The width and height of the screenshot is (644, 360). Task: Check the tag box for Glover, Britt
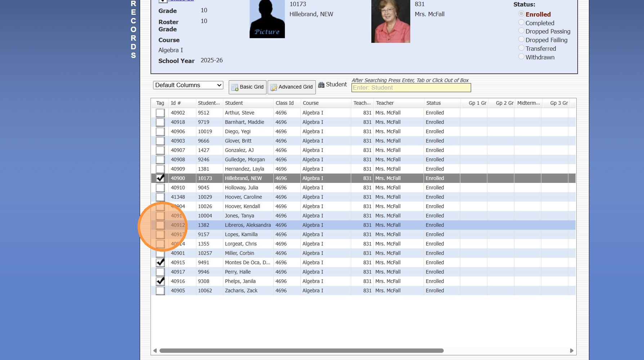(x=160, y=141)
